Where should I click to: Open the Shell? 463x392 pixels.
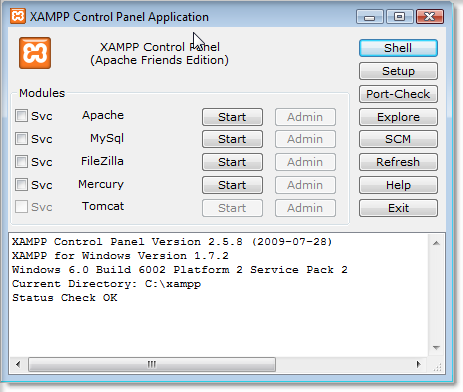(x=398, y=48)
